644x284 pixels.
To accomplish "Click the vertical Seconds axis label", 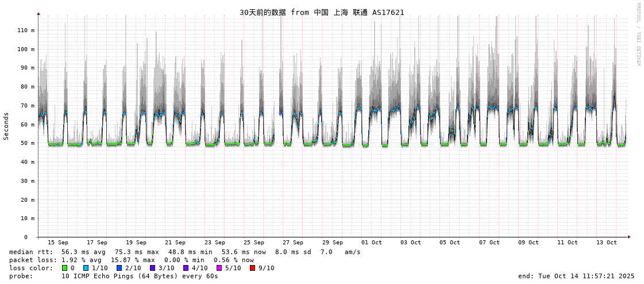I will point(6,126).
